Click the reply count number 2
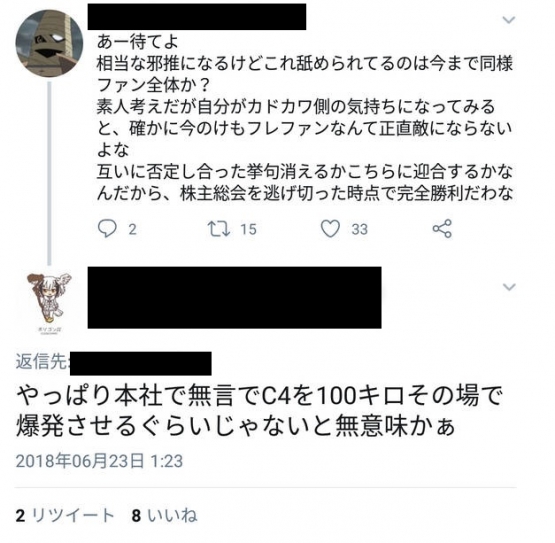The width and height of the screenshot is (555, 543). [x=132, y=229]
